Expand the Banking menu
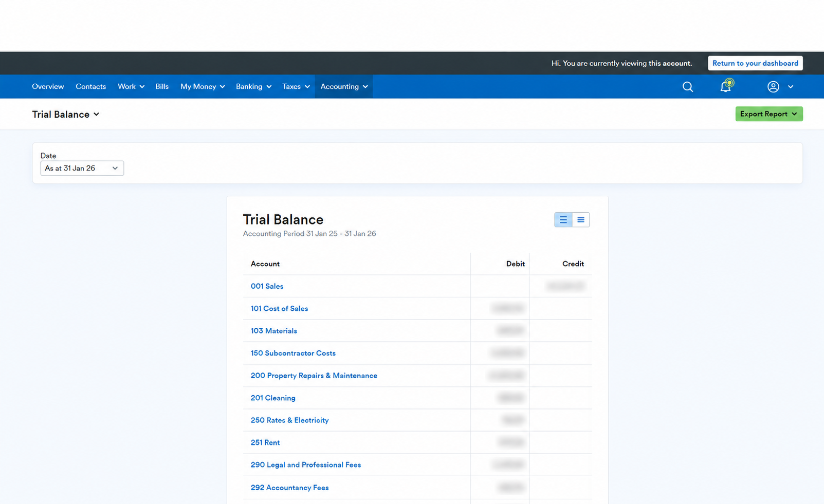Screen dimensions: 824x504 tap(253, 87)
